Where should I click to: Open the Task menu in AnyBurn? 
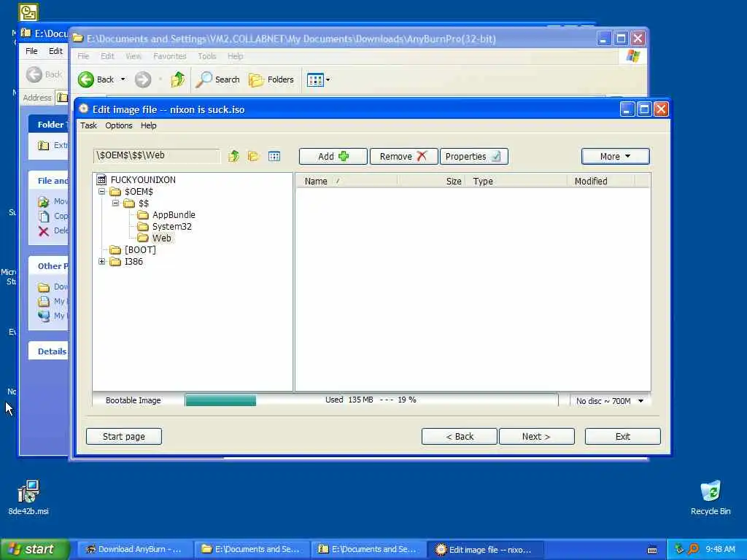pyautogui.click(x=88, y=125)
